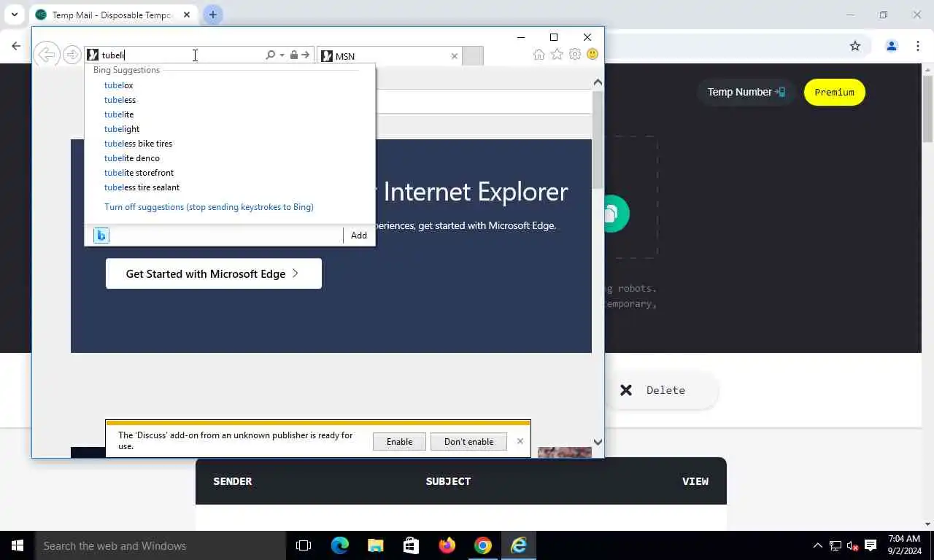Open Chrome tab search dropdown
This screenshot has width=934, height=560.
14,15
